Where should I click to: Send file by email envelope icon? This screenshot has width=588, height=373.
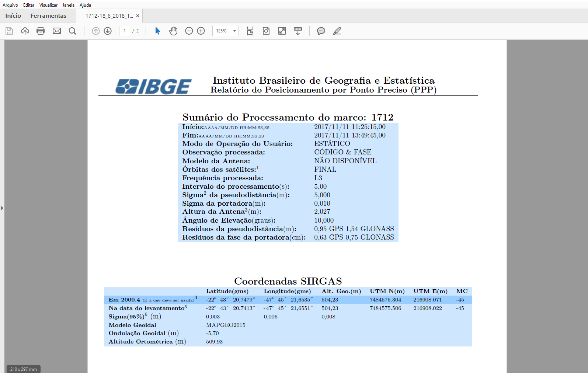(x=57, y=31)
